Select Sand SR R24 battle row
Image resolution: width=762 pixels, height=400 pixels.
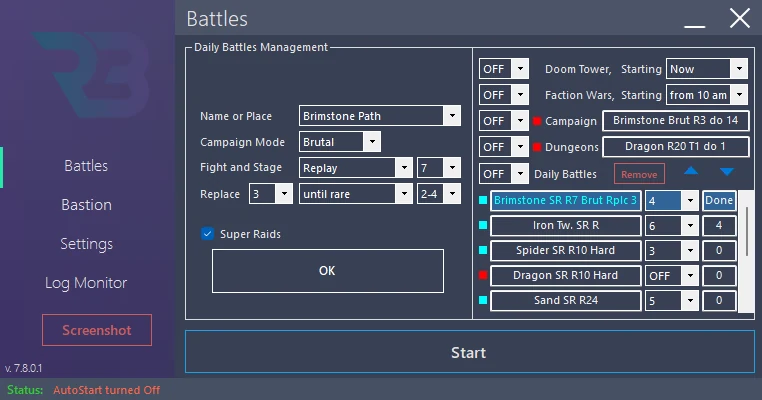click(565, 300)
